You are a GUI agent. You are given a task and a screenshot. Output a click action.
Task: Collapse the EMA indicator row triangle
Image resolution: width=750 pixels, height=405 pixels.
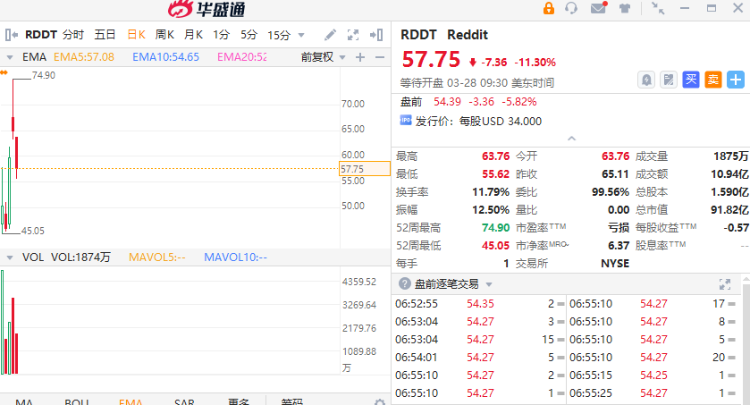[10, 57]
